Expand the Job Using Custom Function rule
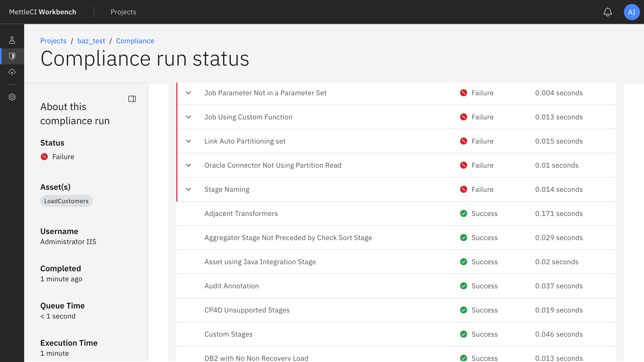 (x=189, y=117)
